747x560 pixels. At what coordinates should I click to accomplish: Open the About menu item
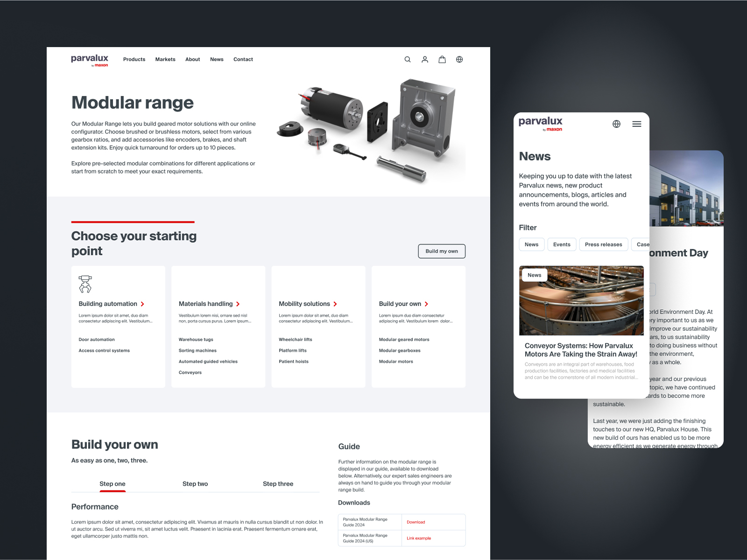point(192,59)
